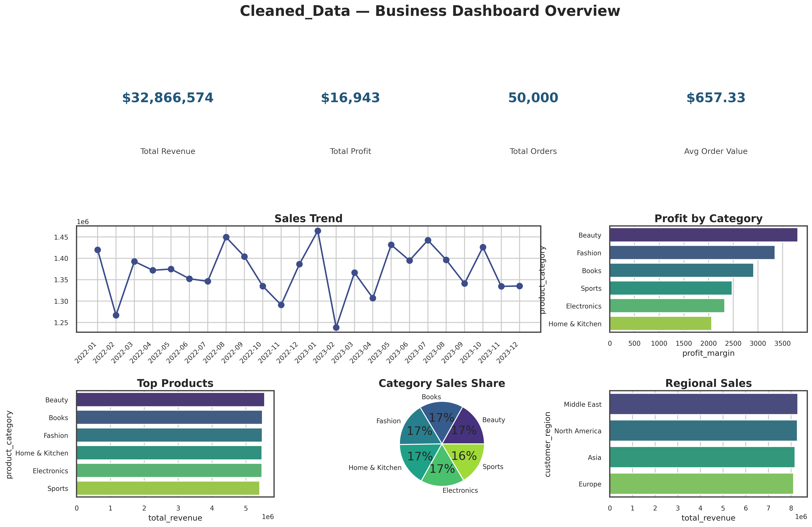Click the Asia bar in Regional Sales
812x527 pixels.
(x=702, y=457)
